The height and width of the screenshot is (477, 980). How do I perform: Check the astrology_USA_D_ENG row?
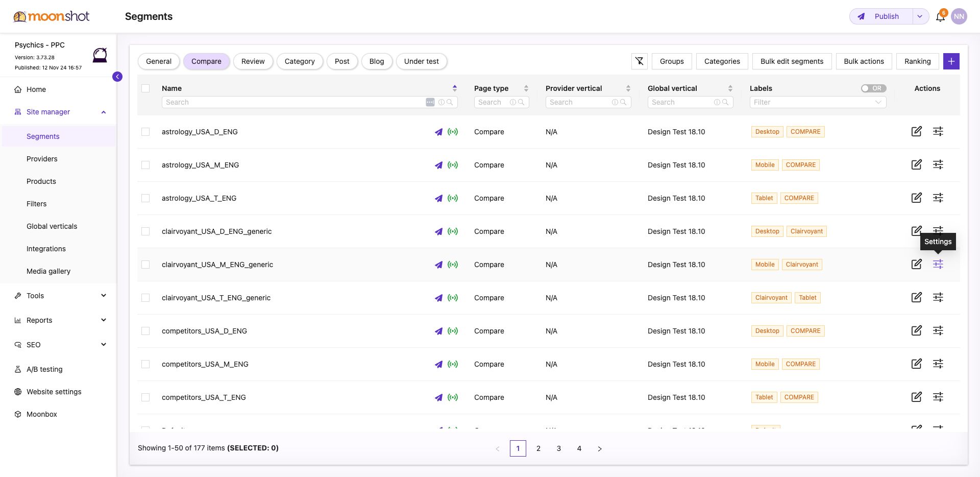[x=145, y=132]
